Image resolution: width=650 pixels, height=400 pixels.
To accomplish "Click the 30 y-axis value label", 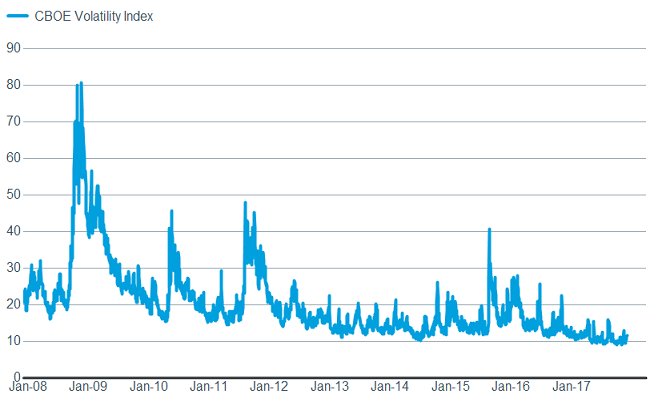I will point(13,268).
